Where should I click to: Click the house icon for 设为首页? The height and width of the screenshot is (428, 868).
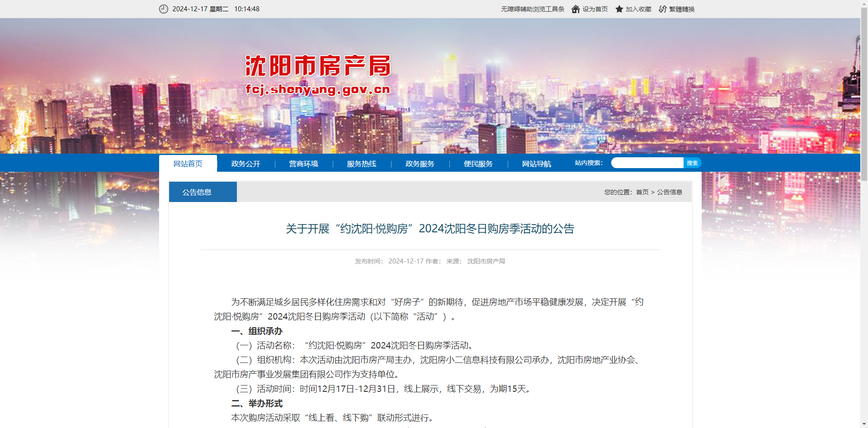[576, 9]
